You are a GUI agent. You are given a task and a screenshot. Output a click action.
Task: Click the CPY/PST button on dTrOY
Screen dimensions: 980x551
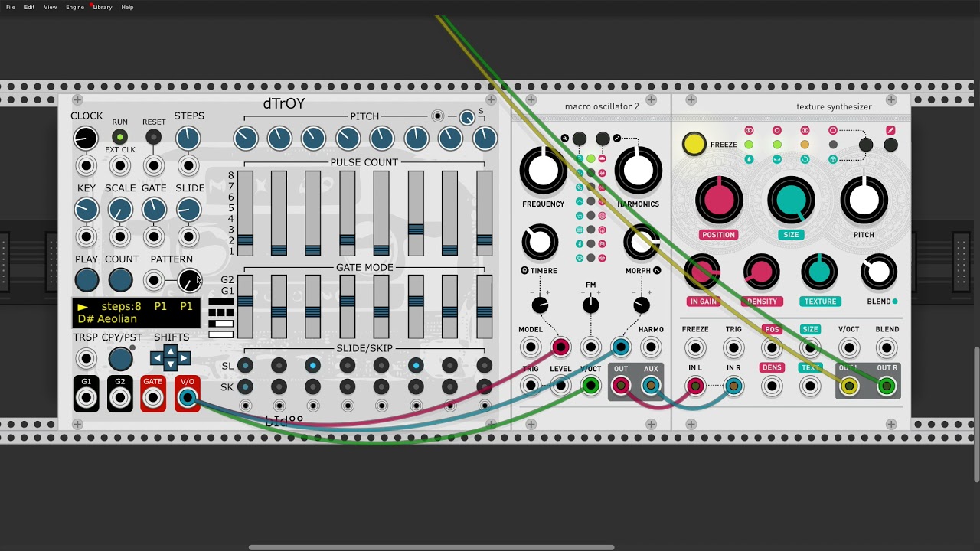coord(120,358)
